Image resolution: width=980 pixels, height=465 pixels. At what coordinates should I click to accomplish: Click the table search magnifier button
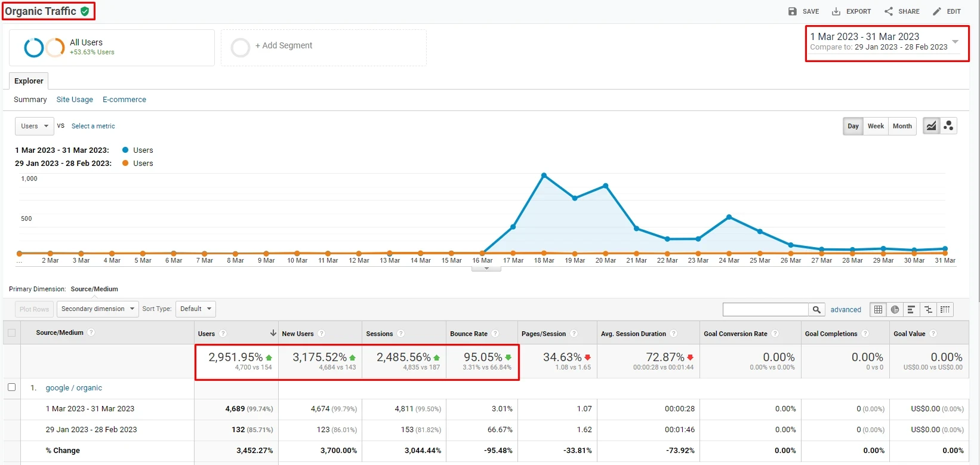coord(816,309)
